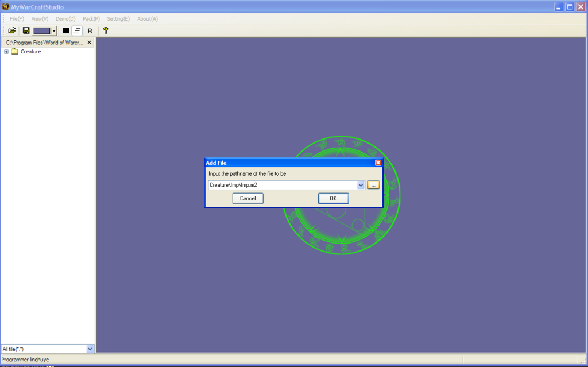This screenshot has height=367, width=588.
Task: Click the MyWarCraftStudio title bar app icon
Action: coord(6,7)
